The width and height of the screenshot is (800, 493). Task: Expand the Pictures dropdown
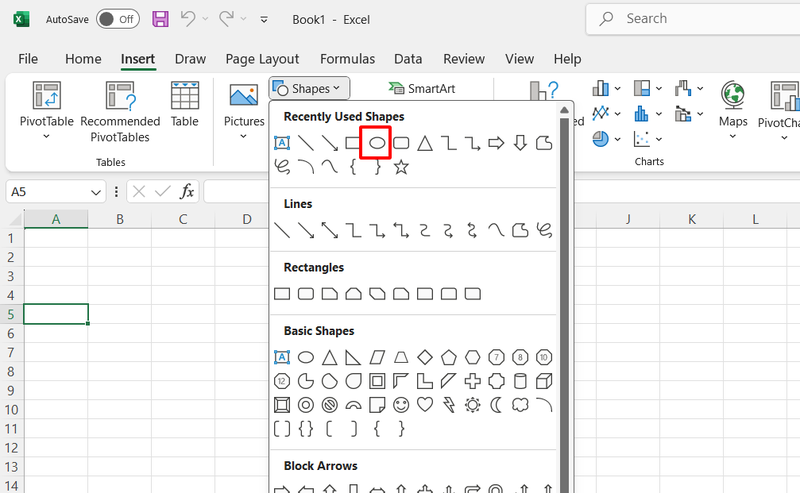243,136
